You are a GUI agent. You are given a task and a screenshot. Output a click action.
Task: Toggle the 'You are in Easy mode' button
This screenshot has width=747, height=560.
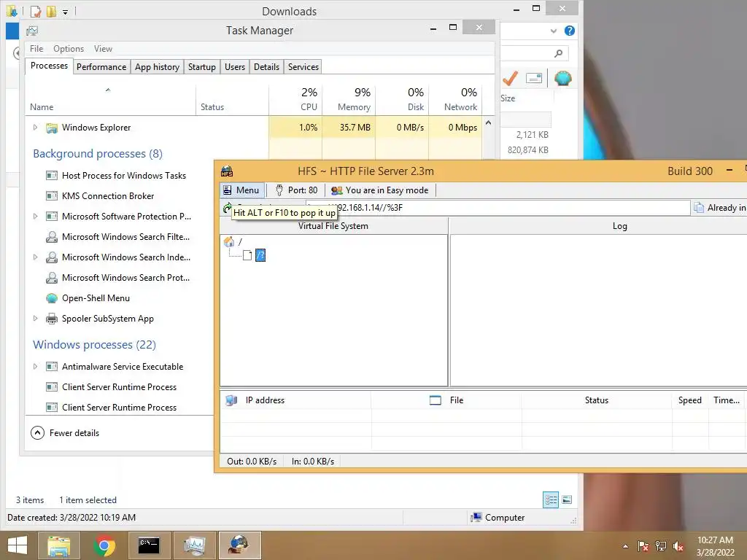(379, 190)
